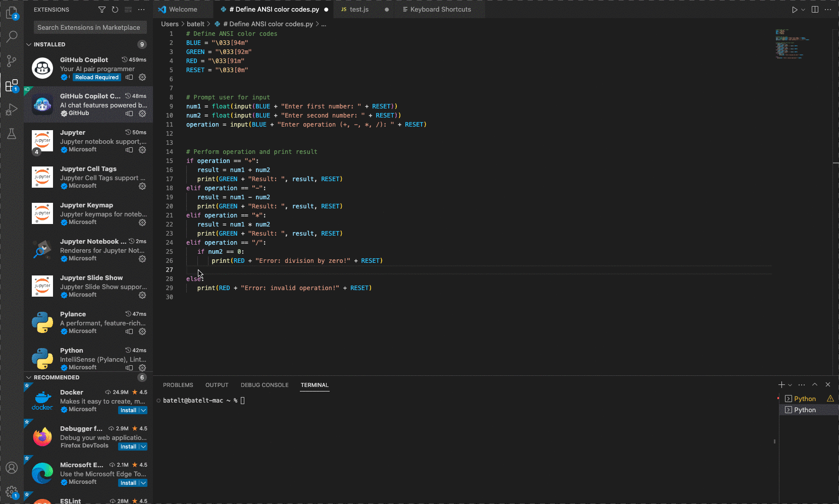
Task: Toggle the split editor layout button
Action: point(815,10)
